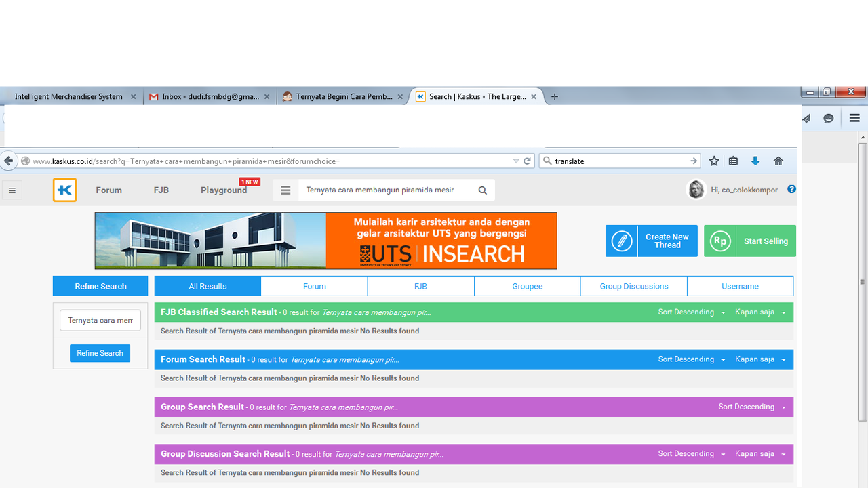Screen dimensions: 868x488
Task: Open Sort Descending in FJB Classified results
Action: click(692, 312)
